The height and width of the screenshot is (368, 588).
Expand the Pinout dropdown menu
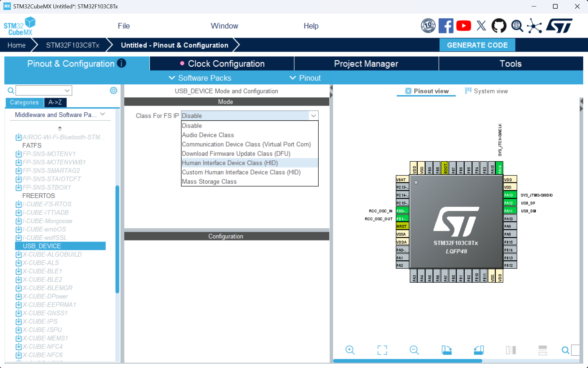pyautogui.click(x=305, y=78)
